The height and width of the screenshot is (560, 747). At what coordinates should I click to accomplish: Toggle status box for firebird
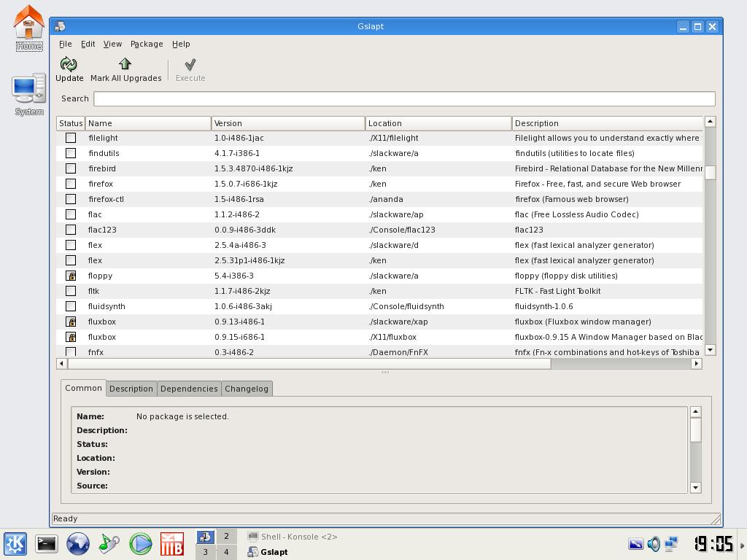pos(71,168)
